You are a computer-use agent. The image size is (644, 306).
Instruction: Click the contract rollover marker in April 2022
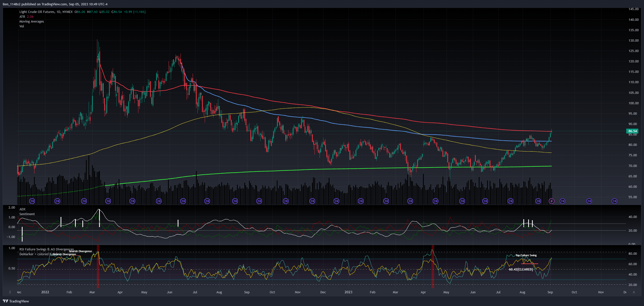pyautogui.click(x=132, y=201)
